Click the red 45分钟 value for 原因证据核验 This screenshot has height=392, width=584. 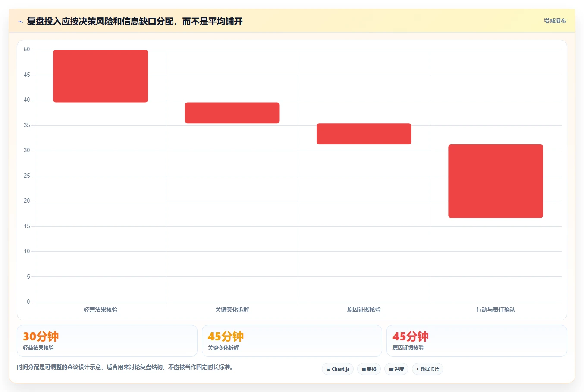[x=411, y=336]
